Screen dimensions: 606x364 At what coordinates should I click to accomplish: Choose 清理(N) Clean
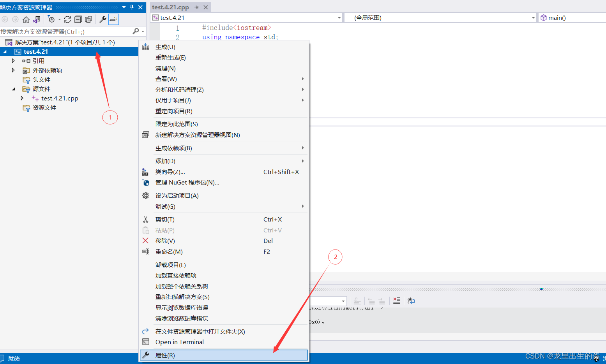(x=224, y=68)
